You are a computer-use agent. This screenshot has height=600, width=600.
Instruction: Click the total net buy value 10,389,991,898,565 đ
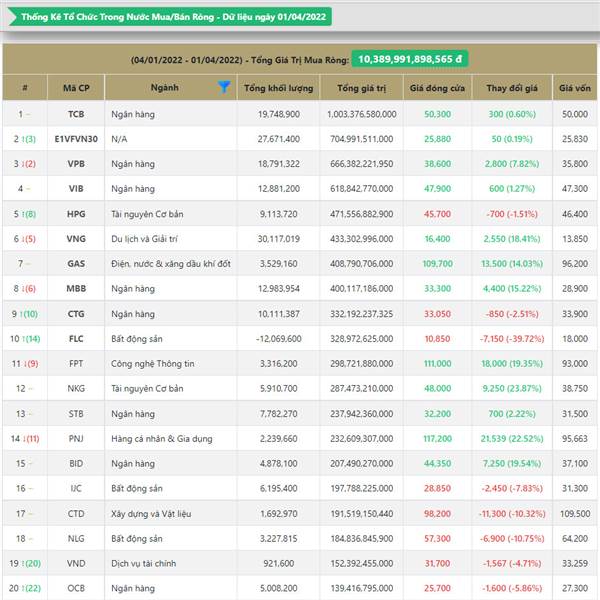409,59
